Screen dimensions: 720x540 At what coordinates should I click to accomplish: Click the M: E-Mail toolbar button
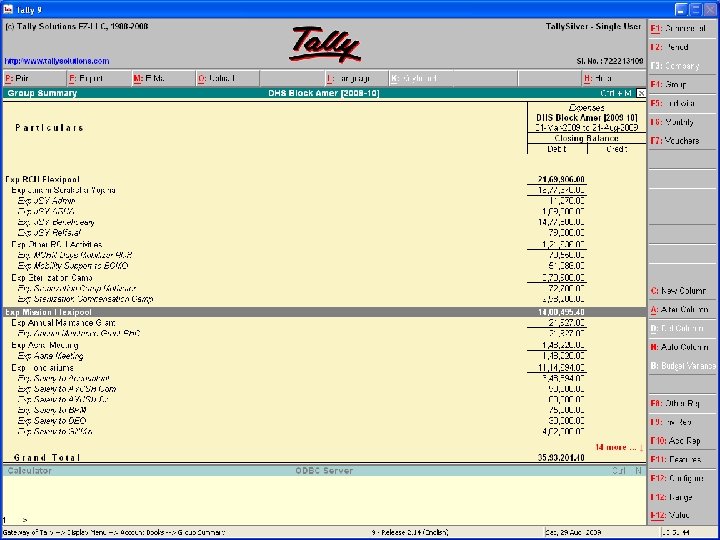[163, 79]
